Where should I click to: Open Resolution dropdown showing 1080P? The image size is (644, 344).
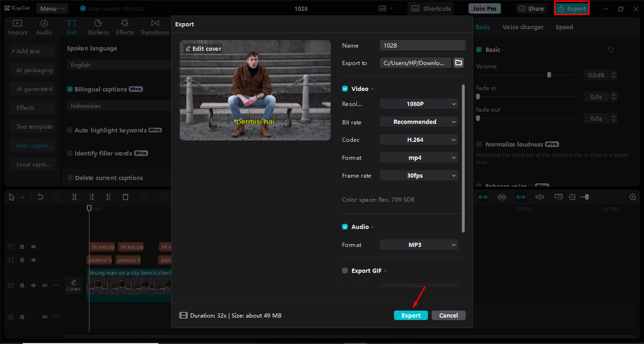point(419,104)
